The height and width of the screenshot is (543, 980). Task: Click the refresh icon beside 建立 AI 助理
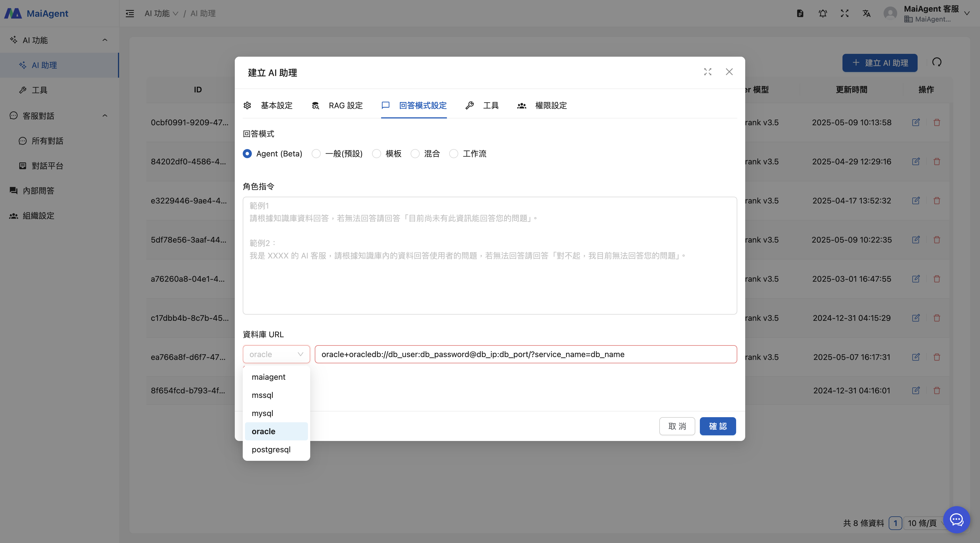(937, 62)
